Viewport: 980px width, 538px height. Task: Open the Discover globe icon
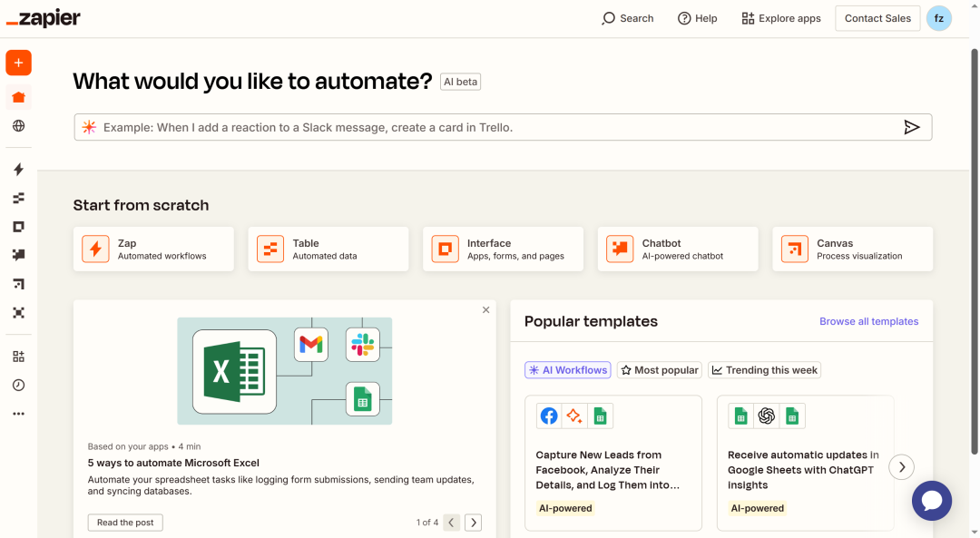pyautogui.click(x=19, y=125)
